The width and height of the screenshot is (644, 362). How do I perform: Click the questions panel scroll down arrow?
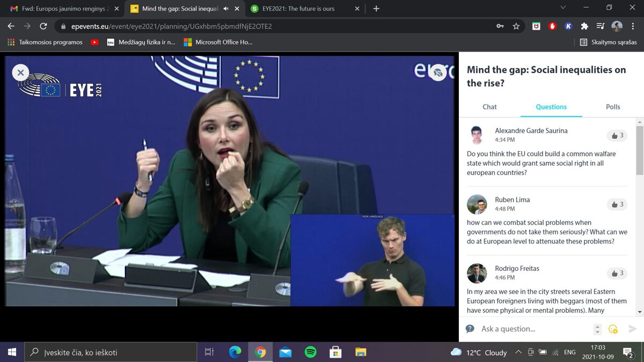pos(640,312)
